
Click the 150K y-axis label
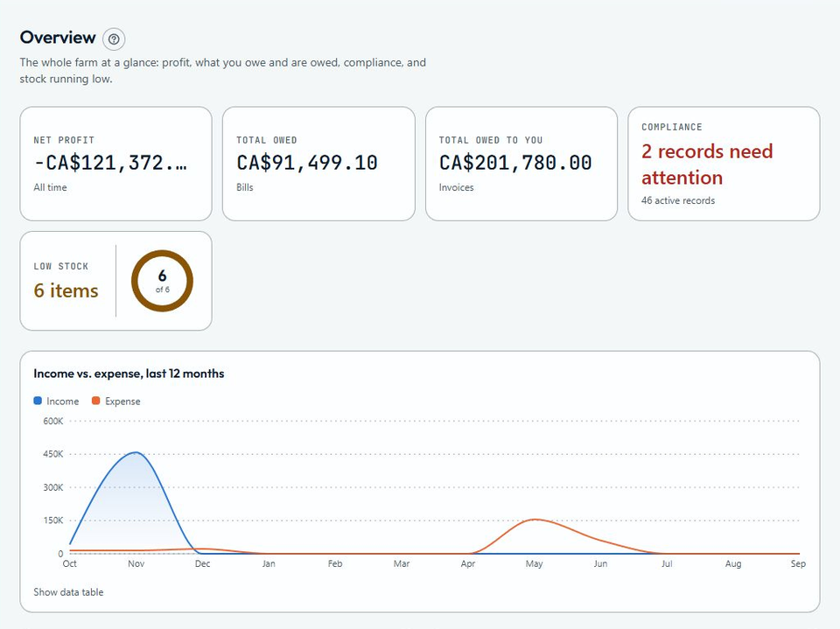pos(53,521)
